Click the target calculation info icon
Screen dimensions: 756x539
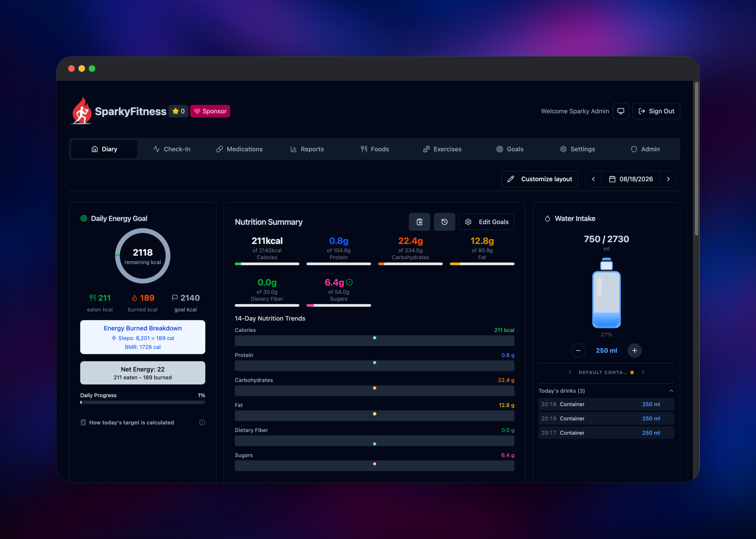pyautogui.click(x=202, y=423)
